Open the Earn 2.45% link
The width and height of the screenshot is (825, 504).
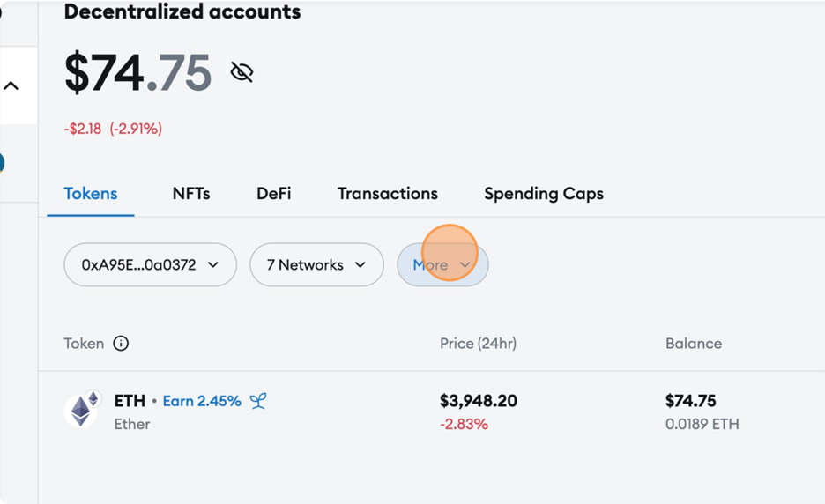(x=202, y=401)
